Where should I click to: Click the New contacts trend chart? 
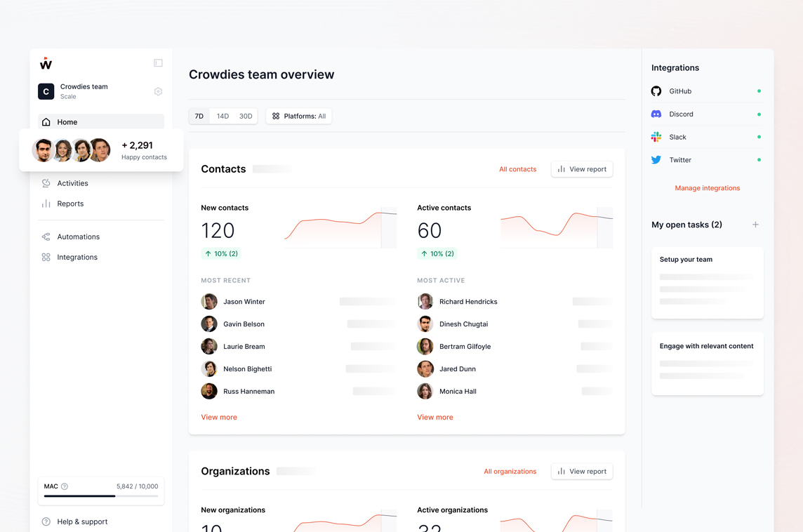(340, 228)
